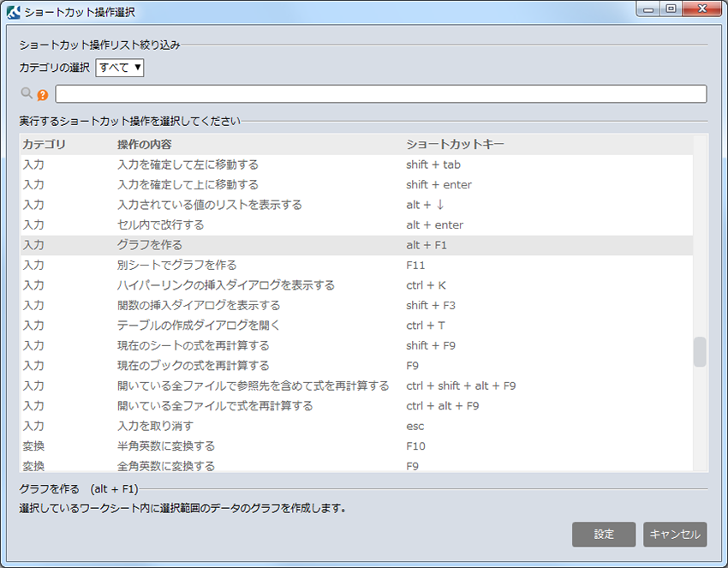The width and height of the screenshot is (728, 568).
Task: Click the orange help question mark icon
Action: [x=43, y=95]
